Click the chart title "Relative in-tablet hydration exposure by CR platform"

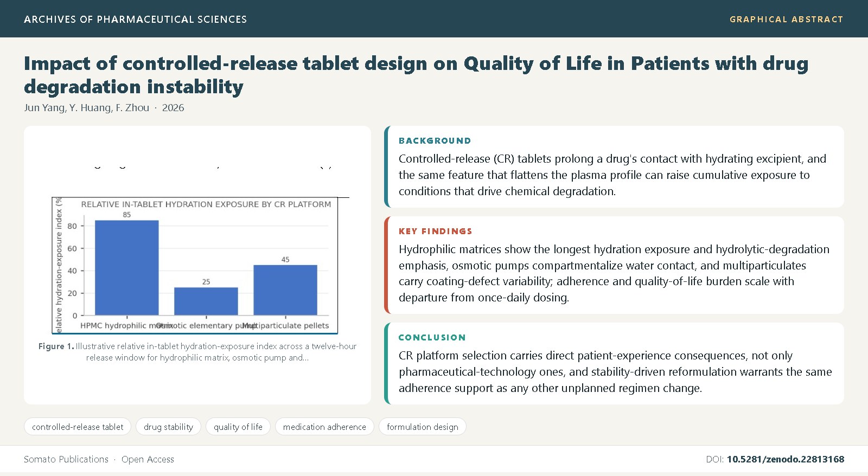click(206, 204)
